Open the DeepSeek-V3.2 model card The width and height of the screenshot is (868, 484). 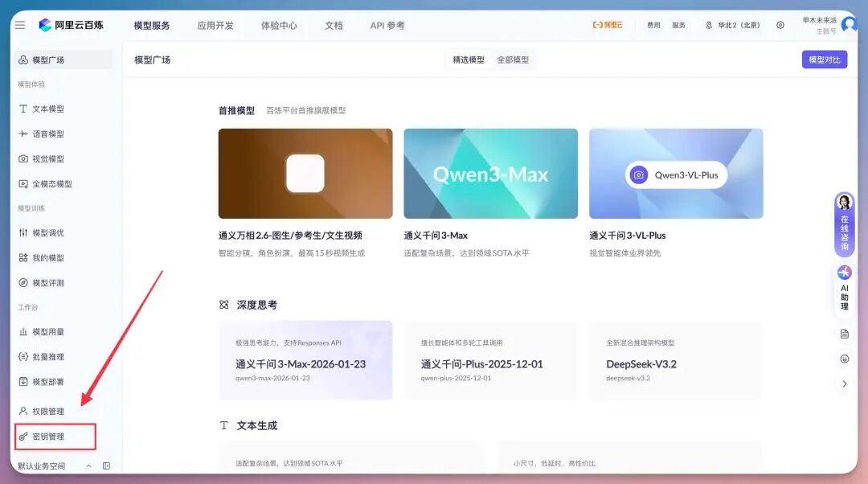(676, 360)
